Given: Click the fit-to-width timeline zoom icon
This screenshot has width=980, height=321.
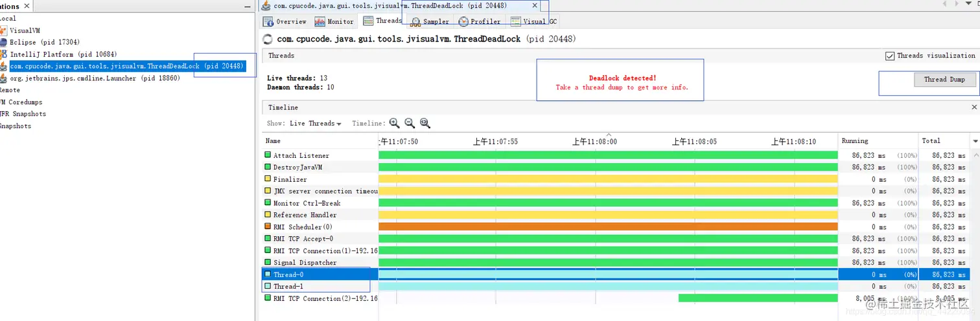Looking at the screenshot, I should pyautogui.click(x=425, y=123).
